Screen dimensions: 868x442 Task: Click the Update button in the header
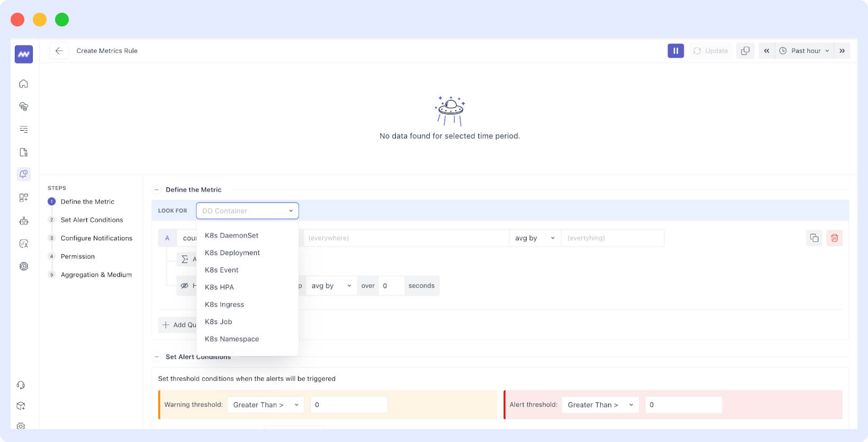pos(710,51)
